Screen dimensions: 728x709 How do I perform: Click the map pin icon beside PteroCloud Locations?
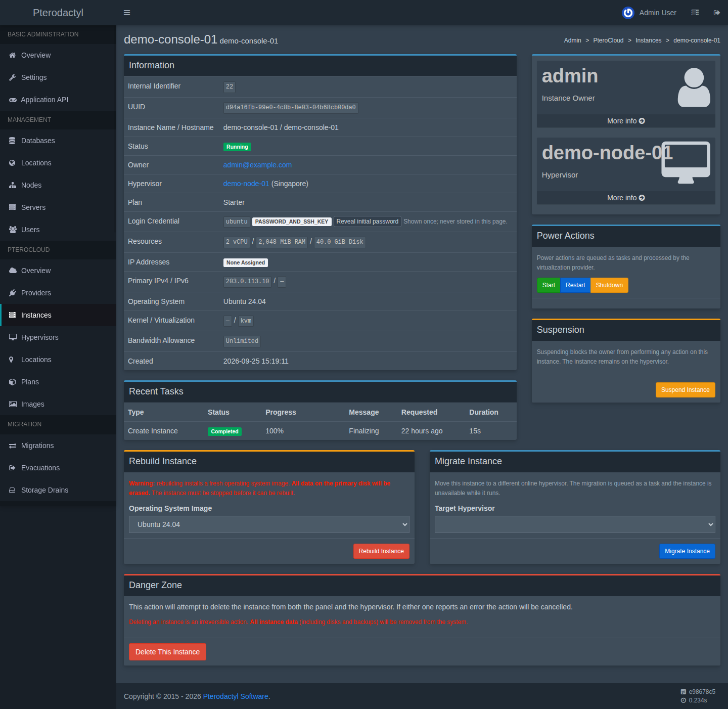[x=12, y=360]
